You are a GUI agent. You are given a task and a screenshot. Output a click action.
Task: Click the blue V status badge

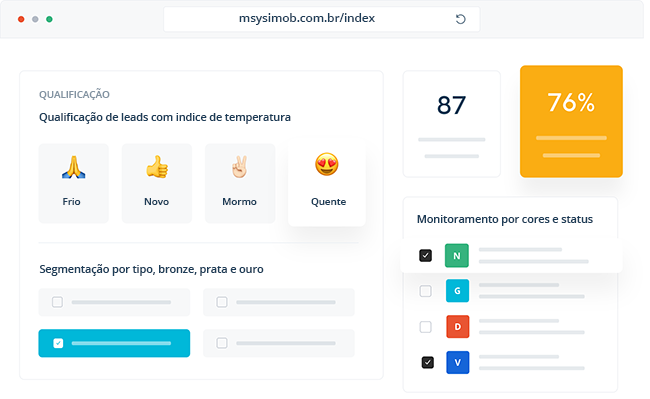pos(458,363)
